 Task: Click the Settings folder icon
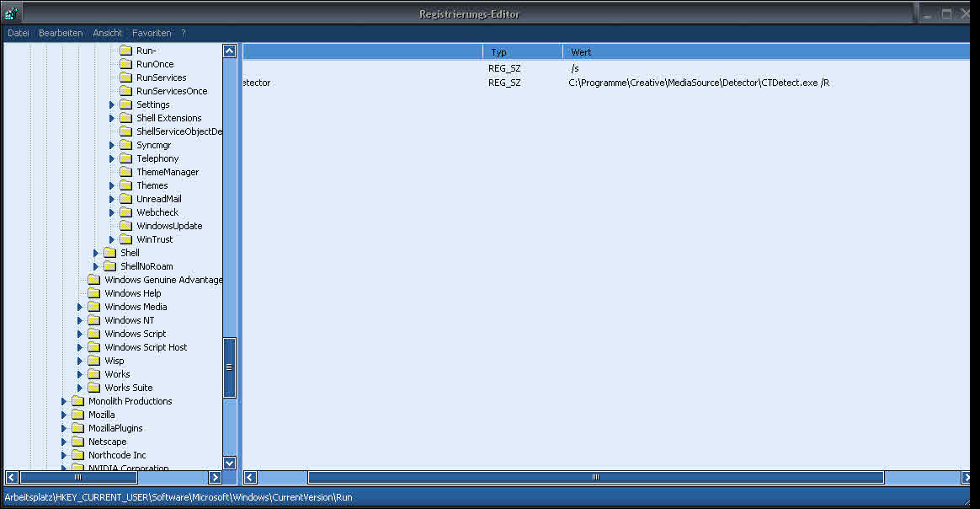point(125,104)
